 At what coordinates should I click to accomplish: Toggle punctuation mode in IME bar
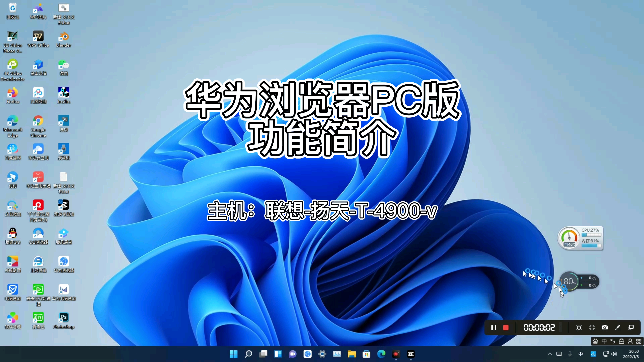(613, 341)
